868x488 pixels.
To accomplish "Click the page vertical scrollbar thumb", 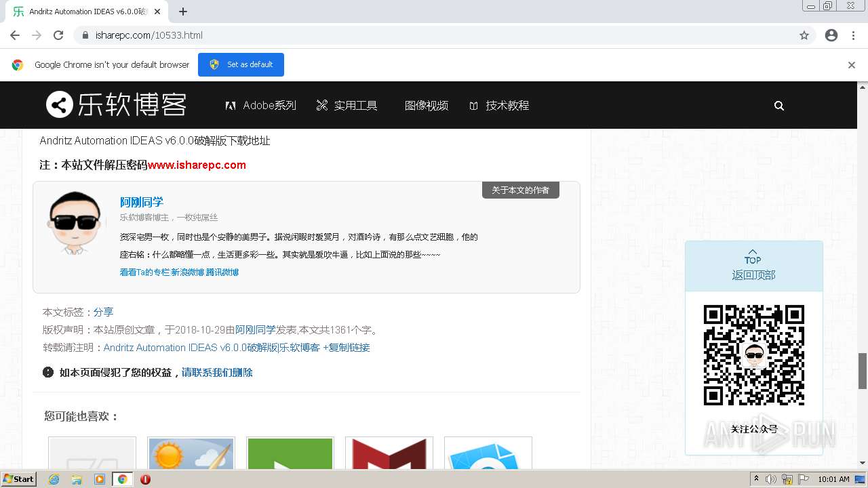I will click(x=863, y=371).
